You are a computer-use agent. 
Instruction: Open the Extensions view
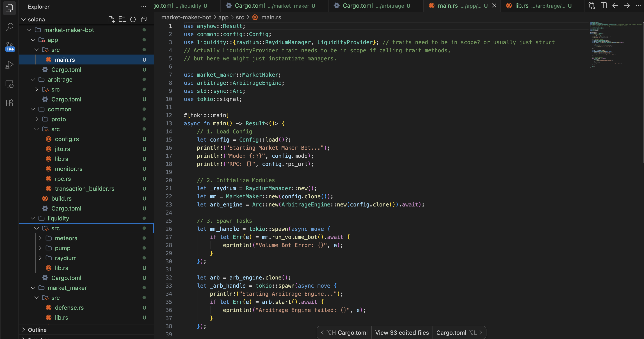click(x=9, y=103)
